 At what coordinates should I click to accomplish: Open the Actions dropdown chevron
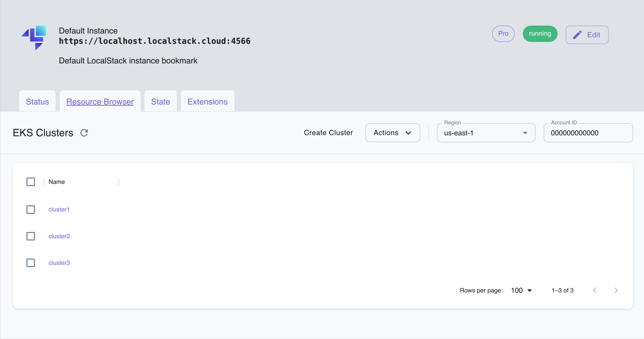tap(408, 133)
